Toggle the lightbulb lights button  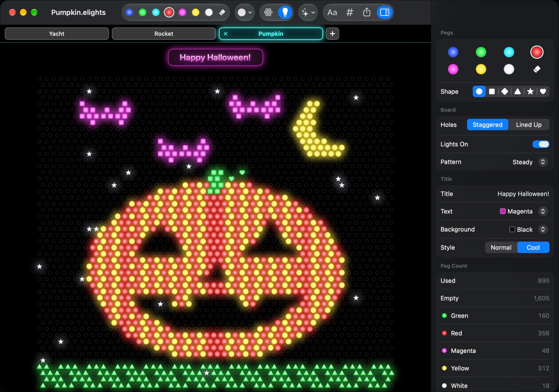click(285, 12)
